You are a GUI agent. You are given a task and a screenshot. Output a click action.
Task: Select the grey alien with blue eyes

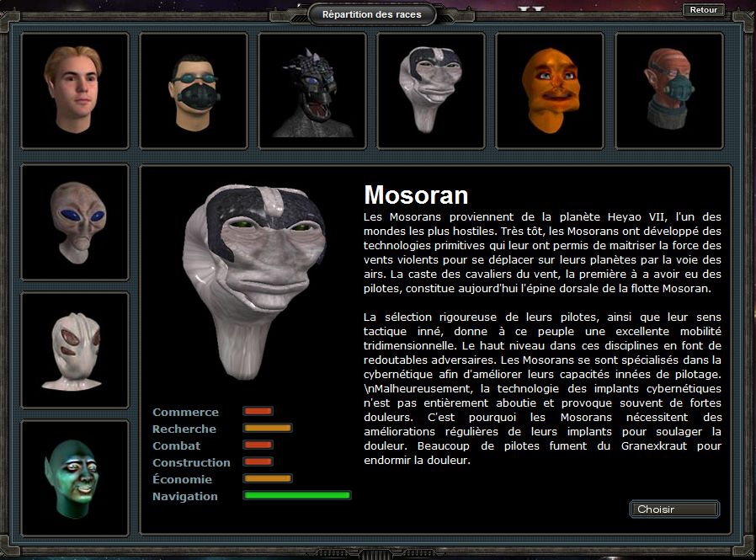click(75, 221)
